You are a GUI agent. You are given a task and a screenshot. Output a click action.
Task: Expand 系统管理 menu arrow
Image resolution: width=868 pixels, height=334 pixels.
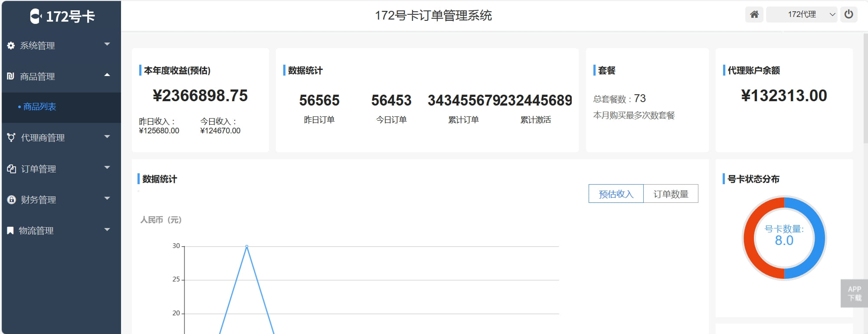click(107, 44)
